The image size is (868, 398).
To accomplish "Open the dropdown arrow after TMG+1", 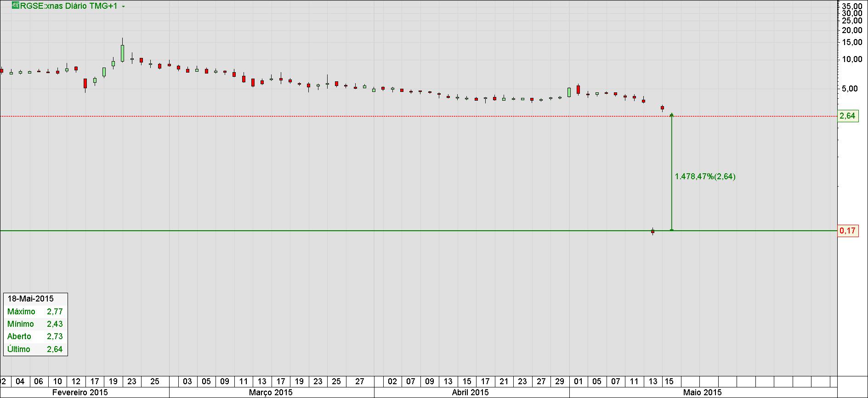I will 123,6.
